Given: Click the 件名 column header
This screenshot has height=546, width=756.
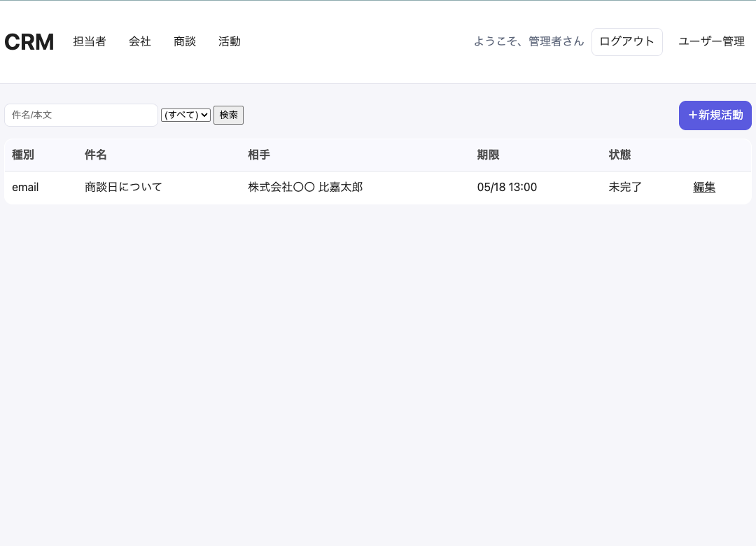Looking at the screenshot, I should point(95,155).
